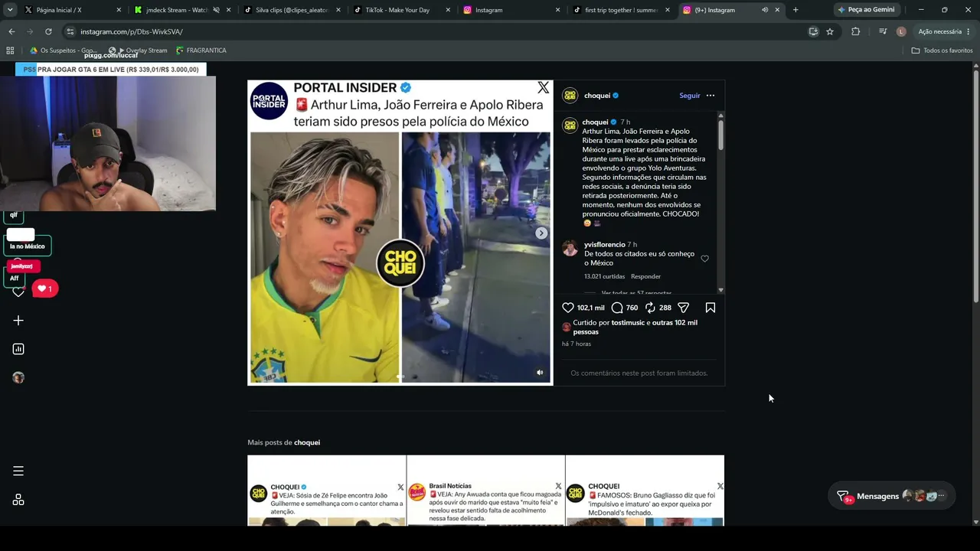Save the post with the bookmark icon
Viewport: 980px width, 551px height.
pyautogui.click(x=710, y=308)
